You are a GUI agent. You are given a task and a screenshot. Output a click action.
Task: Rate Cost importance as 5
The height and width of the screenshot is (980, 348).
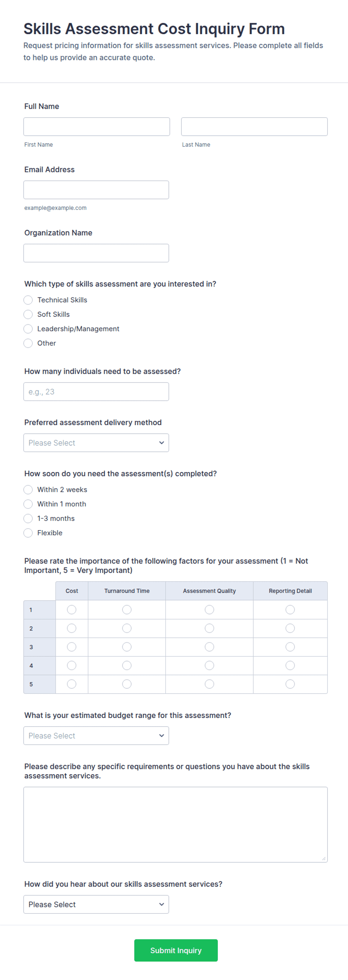click(71, 684)
